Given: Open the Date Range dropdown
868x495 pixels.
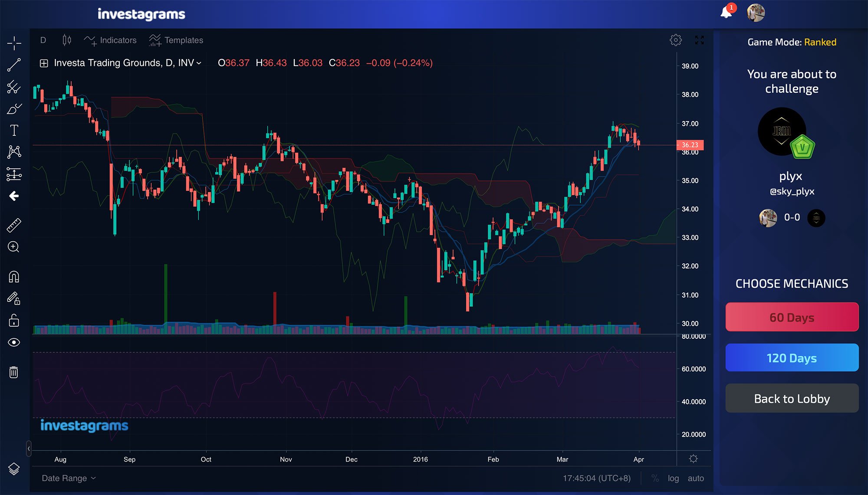Looking at the screenshot, I should (69, 478).
